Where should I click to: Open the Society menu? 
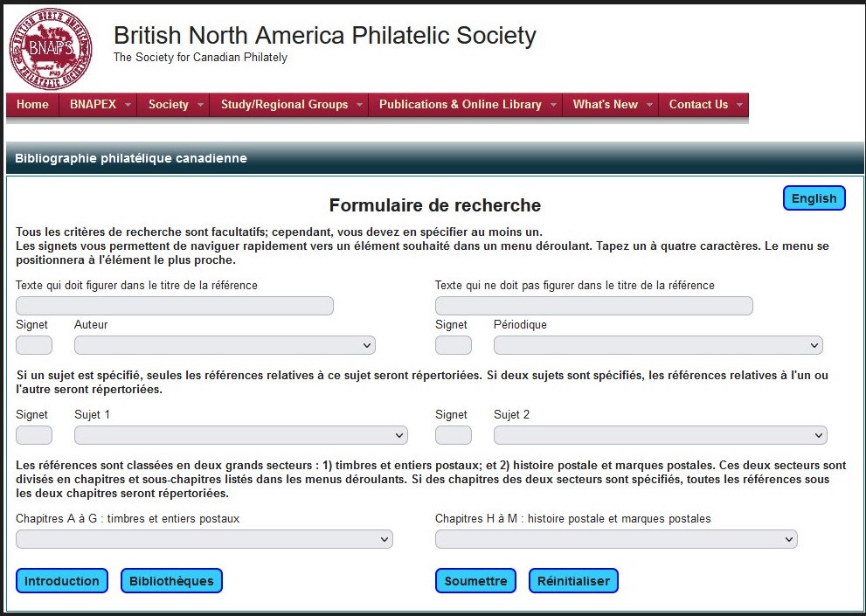tap(174, 104)
